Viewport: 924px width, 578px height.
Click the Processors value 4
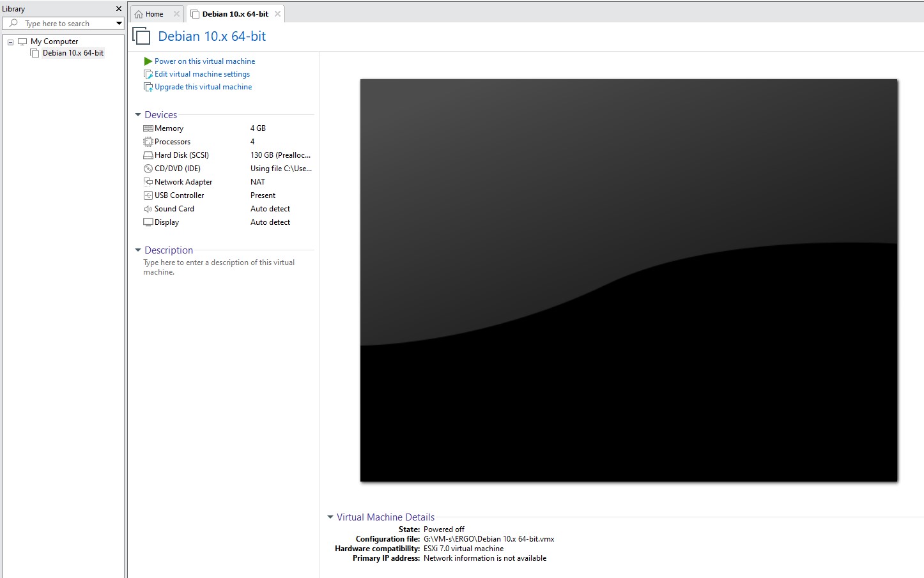click(252, 142)
